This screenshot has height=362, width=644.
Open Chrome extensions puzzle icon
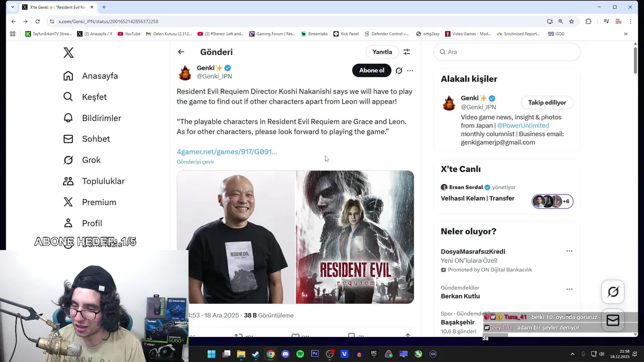588,22
